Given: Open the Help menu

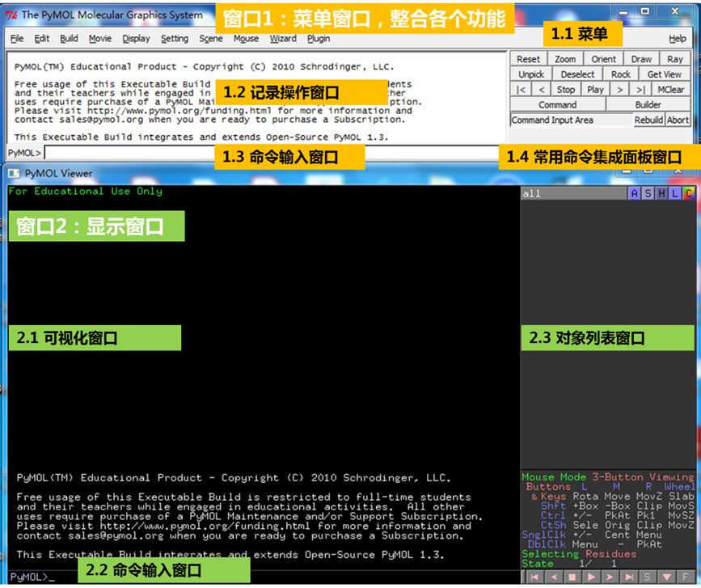Looking at the screenshot, I should [678, 39].
